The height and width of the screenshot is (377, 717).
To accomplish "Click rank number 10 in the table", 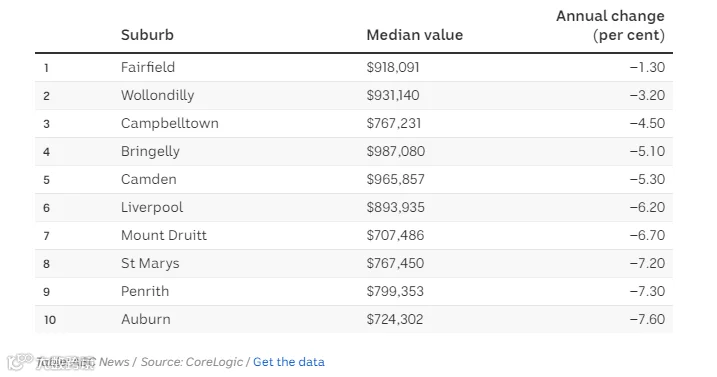I will (50, 320).
